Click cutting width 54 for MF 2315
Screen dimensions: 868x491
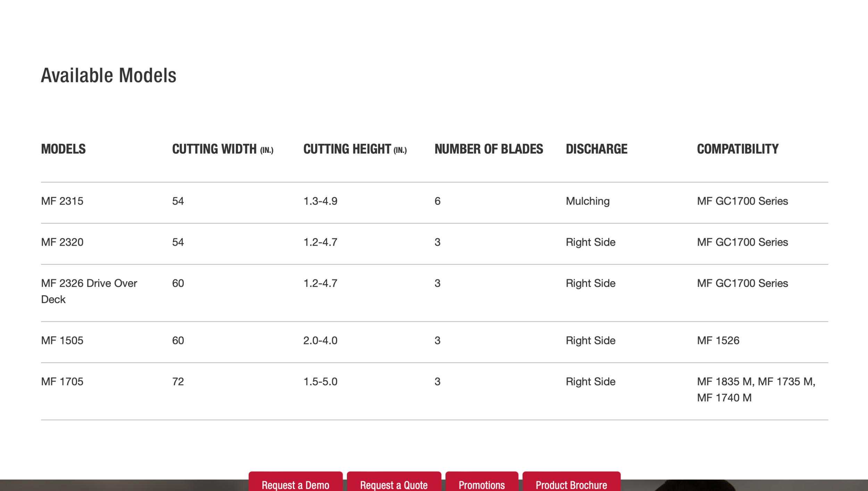(178, 201)
